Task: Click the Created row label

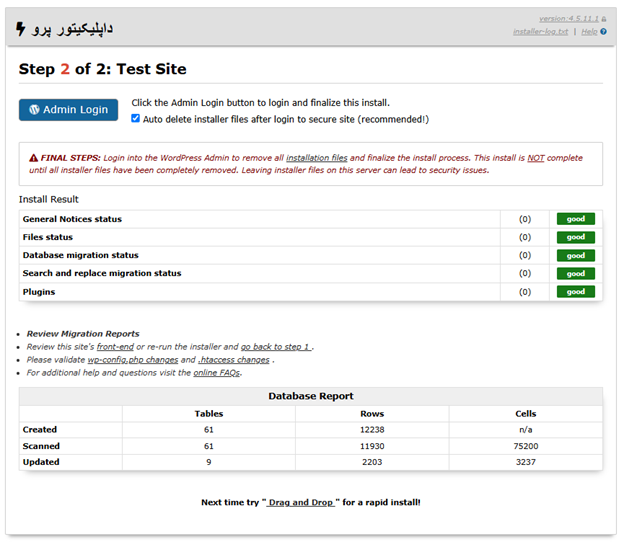Action: [40, 430]
